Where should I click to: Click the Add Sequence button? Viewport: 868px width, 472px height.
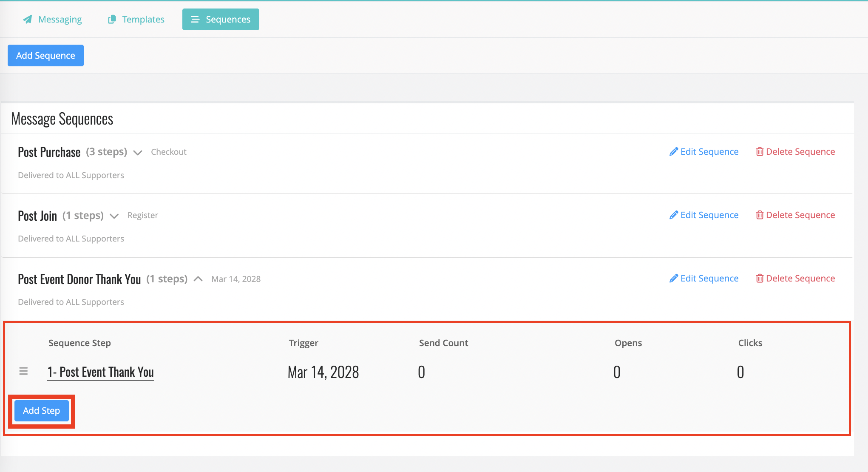45,56
